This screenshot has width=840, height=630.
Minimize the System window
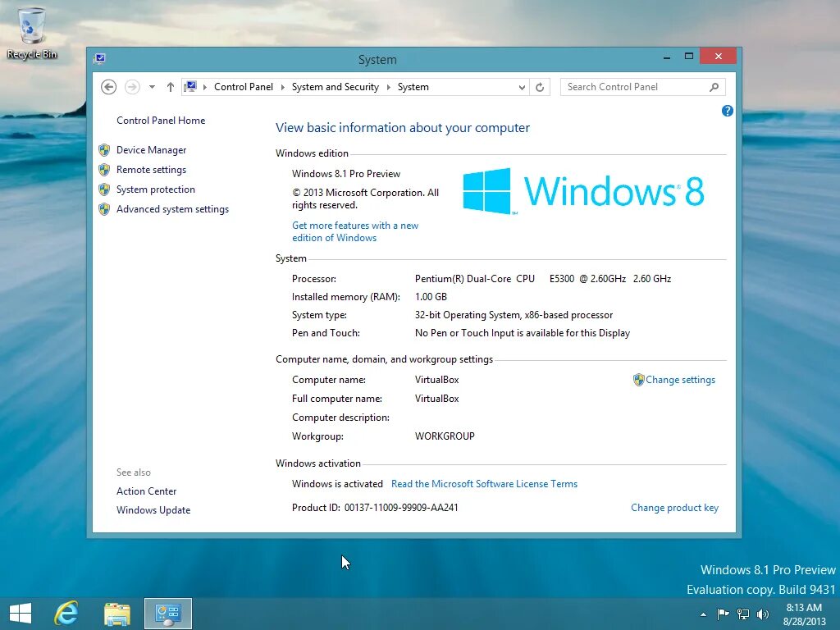click(x=667, y=57)
